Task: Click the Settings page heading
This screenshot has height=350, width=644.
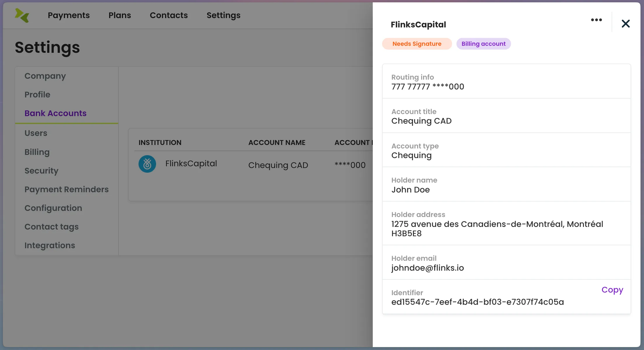Action: (x=47, y=47)
